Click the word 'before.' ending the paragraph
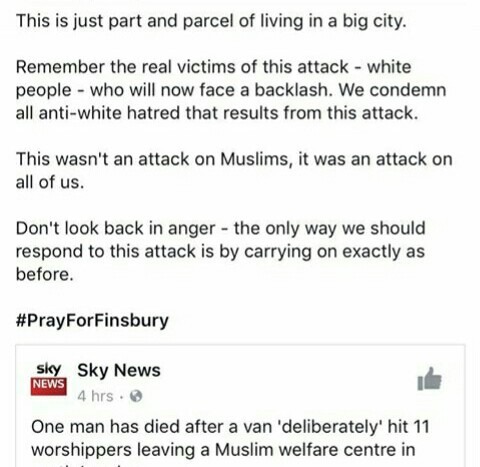This screenshot has width=480, height=467. pyautogui.click(x=44, y=274)
